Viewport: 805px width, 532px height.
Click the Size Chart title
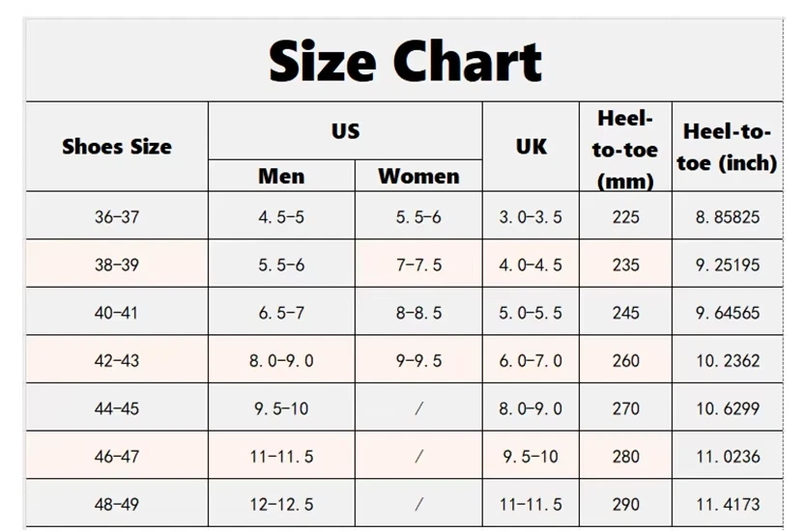[x=404, y=61]
